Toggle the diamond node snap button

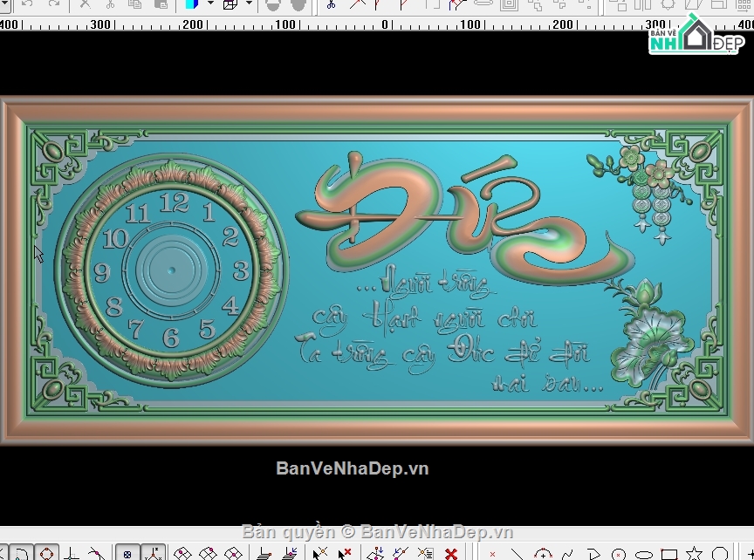[x=46, y=554]
